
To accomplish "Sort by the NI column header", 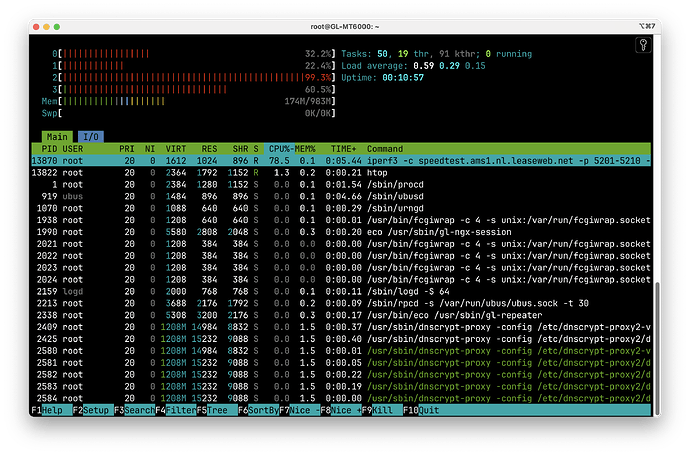I will [x=150, y=149].
